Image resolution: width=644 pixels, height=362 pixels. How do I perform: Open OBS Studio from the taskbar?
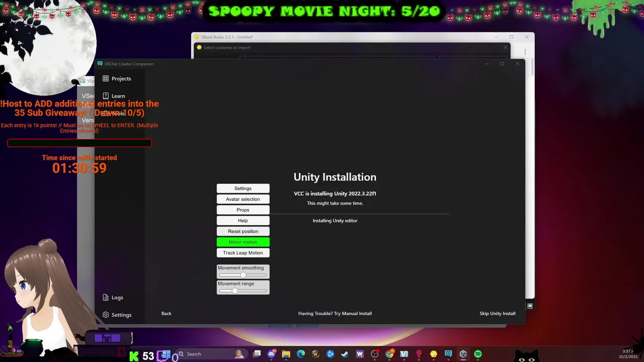pos(375,354)
